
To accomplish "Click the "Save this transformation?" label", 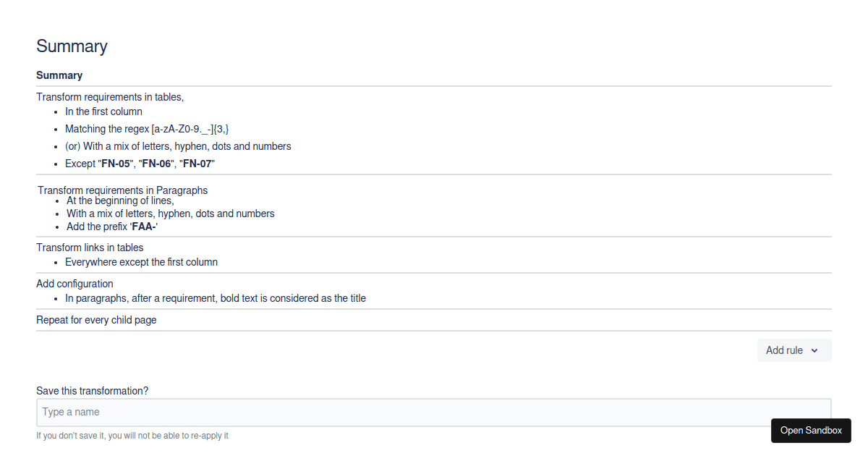I will point(92,391).
